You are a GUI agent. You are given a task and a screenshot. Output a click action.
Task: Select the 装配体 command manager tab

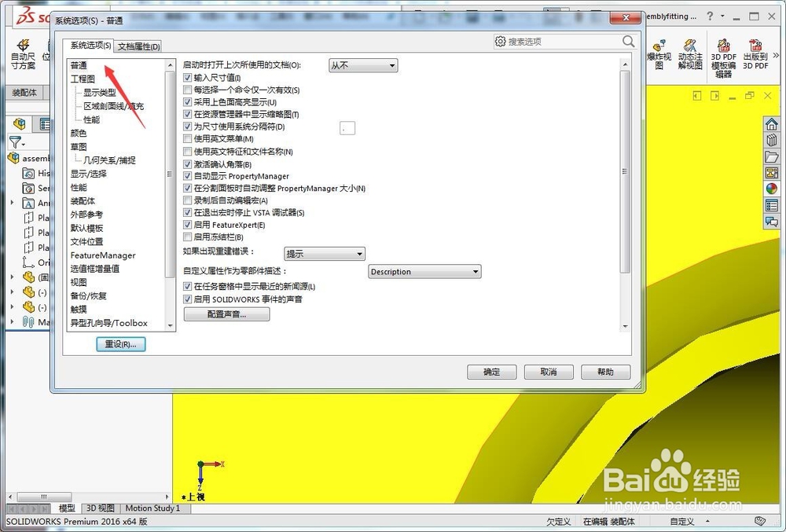pyautogui.click(x=24, y=93)
